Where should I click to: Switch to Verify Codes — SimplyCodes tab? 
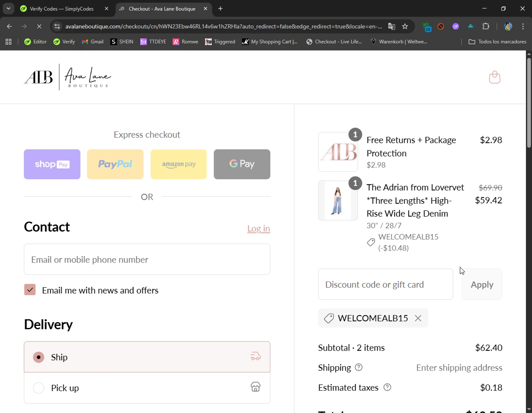click(62, 9)
